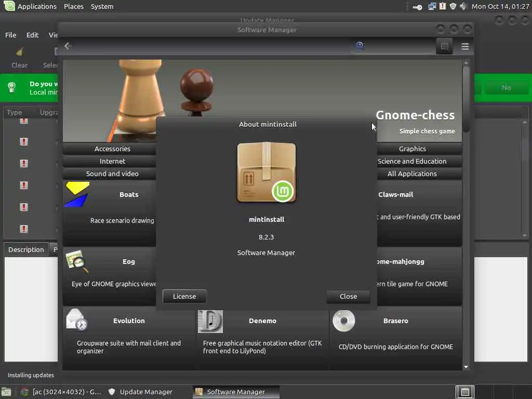This screenshot has width=532, height=399.
Task: Click the Linux Mint menu logo
Action: click(9, 6)
